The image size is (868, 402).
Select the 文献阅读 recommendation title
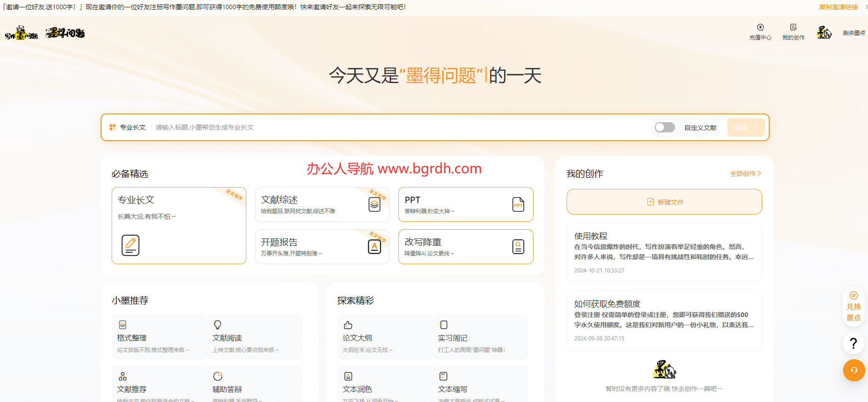pos(227,338)
